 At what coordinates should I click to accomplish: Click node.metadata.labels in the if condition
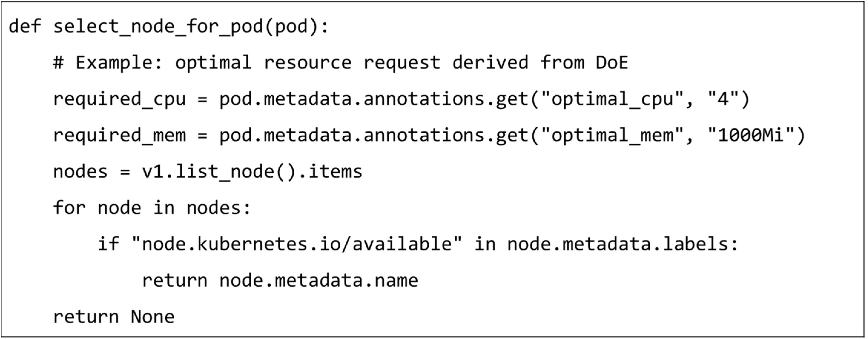coord(618,244)
